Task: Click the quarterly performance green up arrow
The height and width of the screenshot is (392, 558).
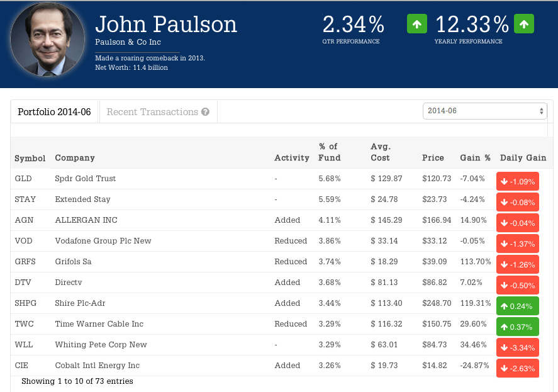Action: coord(416,24)
